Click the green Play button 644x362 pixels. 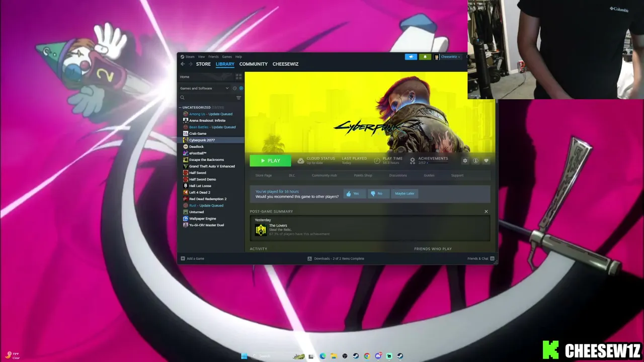pos(270,161)
